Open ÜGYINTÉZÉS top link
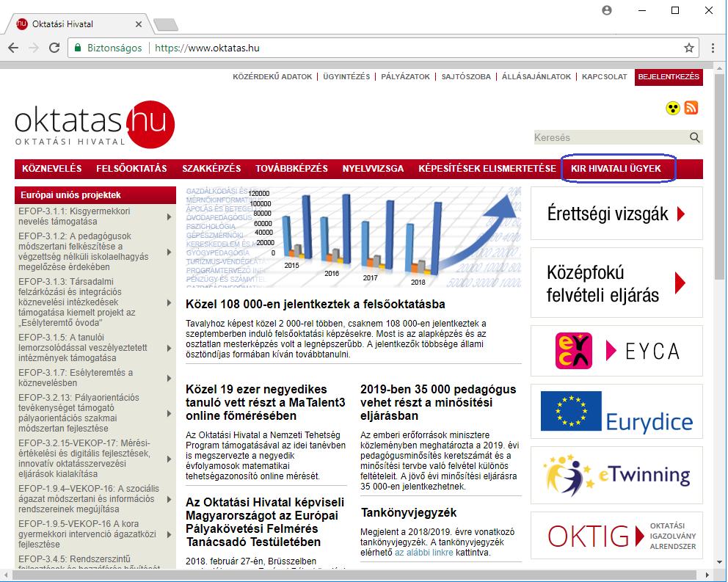The height and width of the screenshot is (582, 728). pos(346,76)
